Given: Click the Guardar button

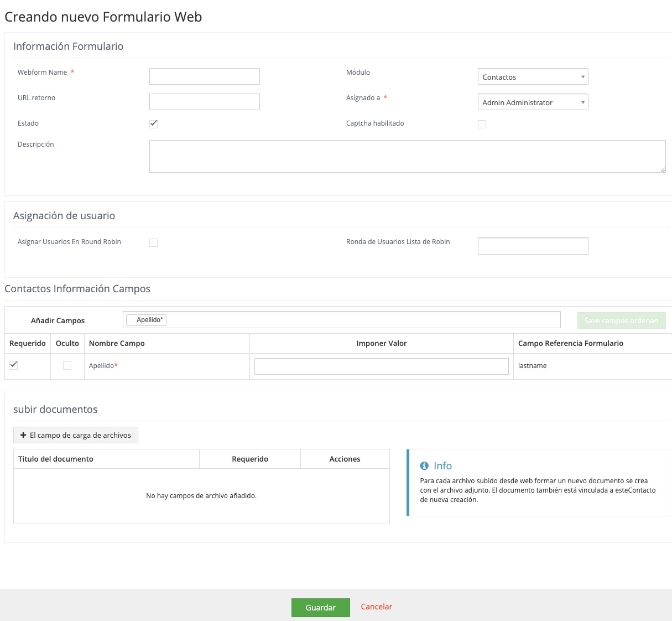Looking at the screenshot, I should [x=321, y=607].
